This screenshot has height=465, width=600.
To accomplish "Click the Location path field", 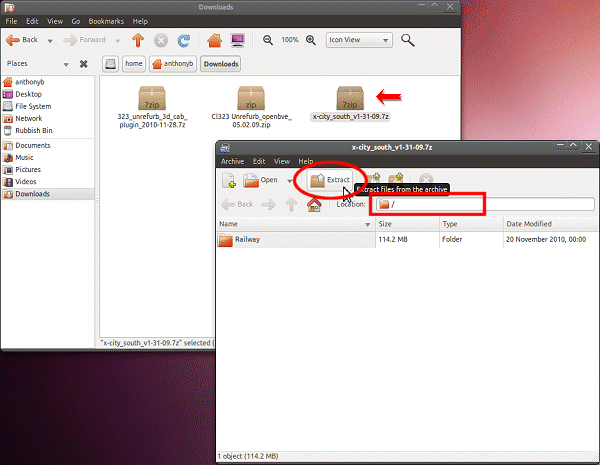I will (x=485, y=204).
